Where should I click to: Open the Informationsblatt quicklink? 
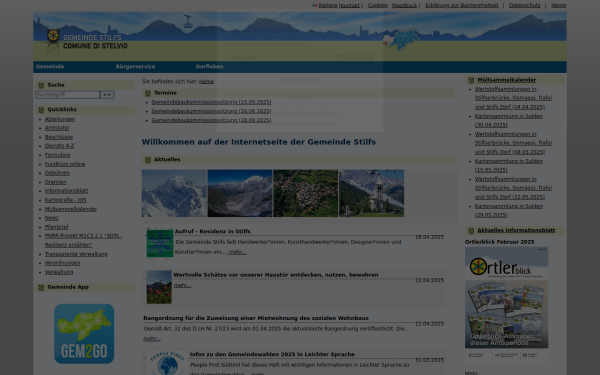(x=66, y=191)
